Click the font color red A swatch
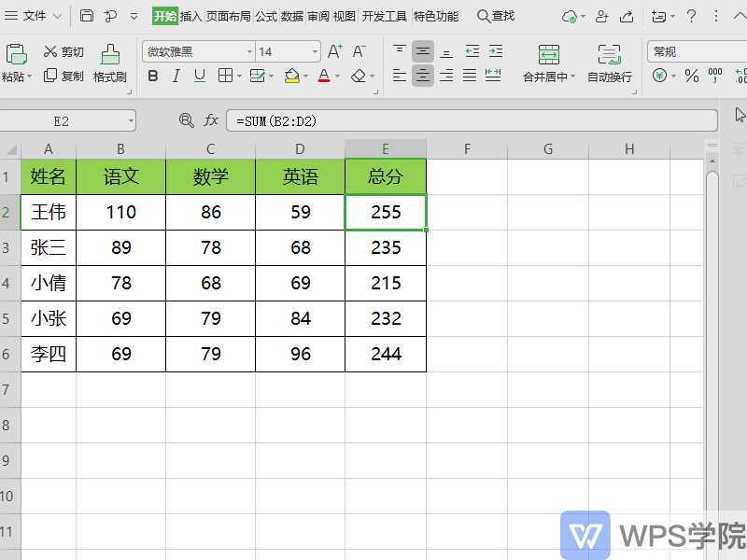This screenshot has height=560, width=747. point(323,76)
